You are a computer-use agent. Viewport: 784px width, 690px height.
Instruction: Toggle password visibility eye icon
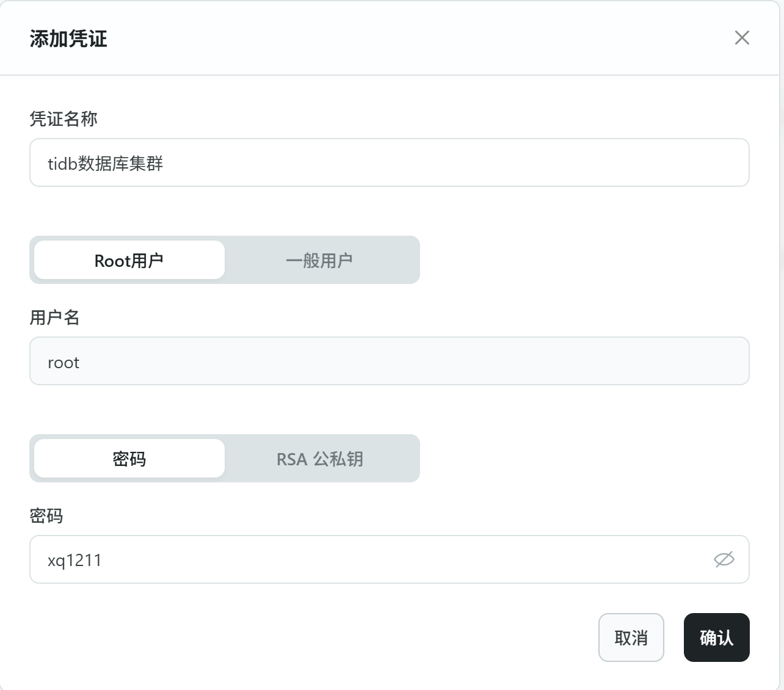pos(724,559)
